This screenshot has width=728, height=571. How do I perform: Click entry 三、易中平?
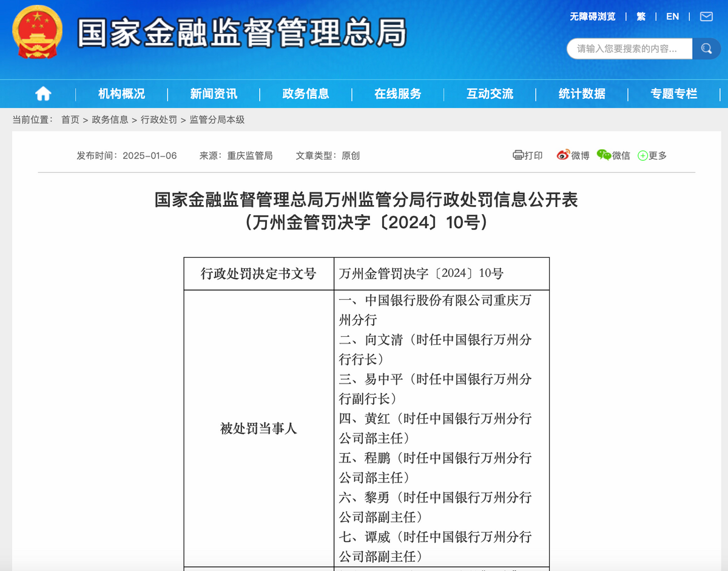pyautogui.click(x=436, y=389)
